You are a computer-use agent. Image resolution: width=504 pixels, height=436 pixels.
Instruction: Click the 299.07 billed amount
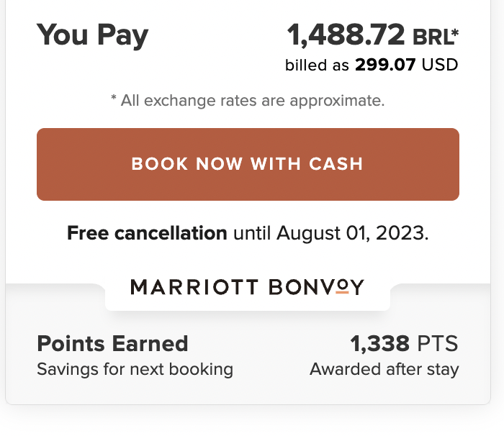tap(385, 65)
